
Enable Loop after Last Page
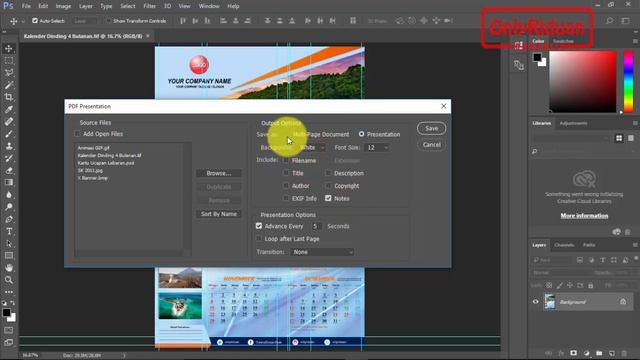259,238
